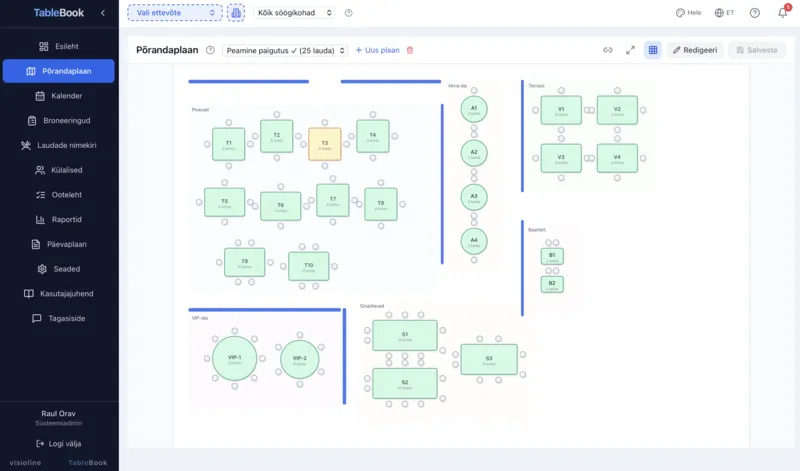Open help via top-right question mark icon
The width and height of the screenshot is (800, 471).
pyautogui.click(x=754, y=13)
